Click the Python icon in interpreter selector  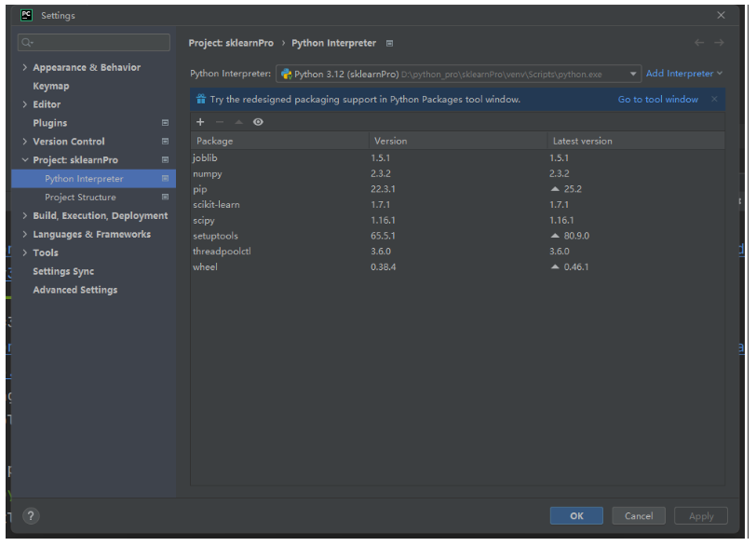coord(287,74)
